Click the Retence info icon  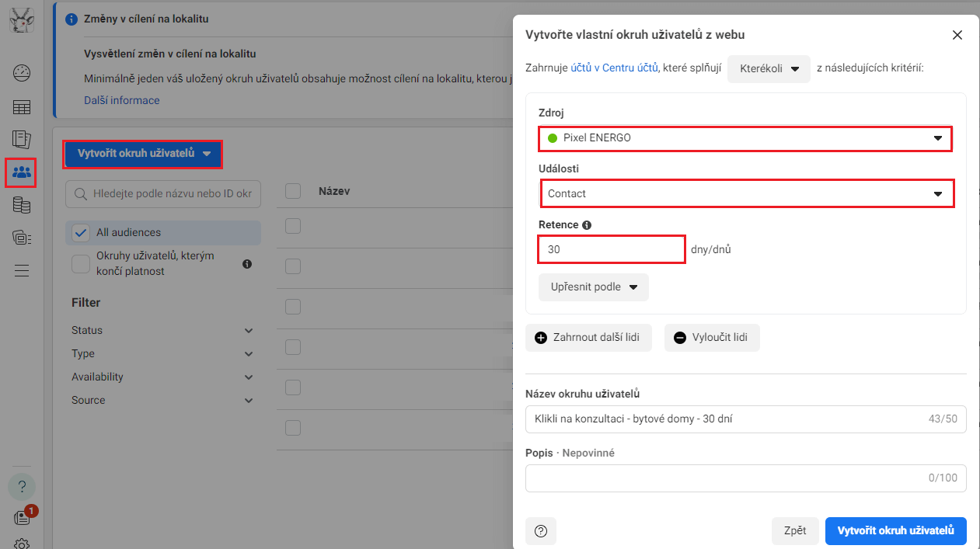point(587,225)
